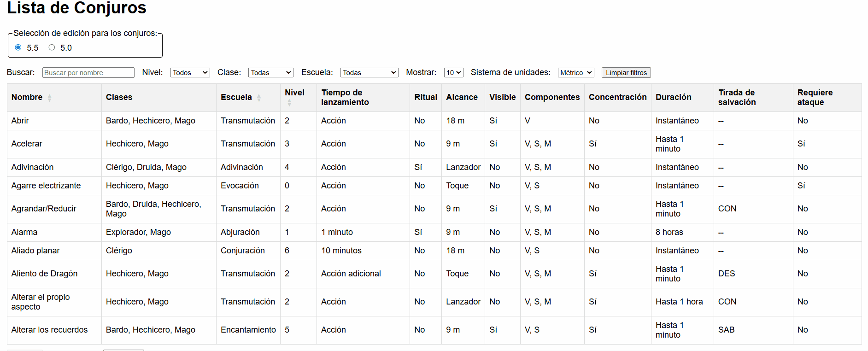Image resolution: width=868 pixels, height=351 pixels.
Task: Select the Alterar los recuerdos spell name
Action: coord(49,330)
